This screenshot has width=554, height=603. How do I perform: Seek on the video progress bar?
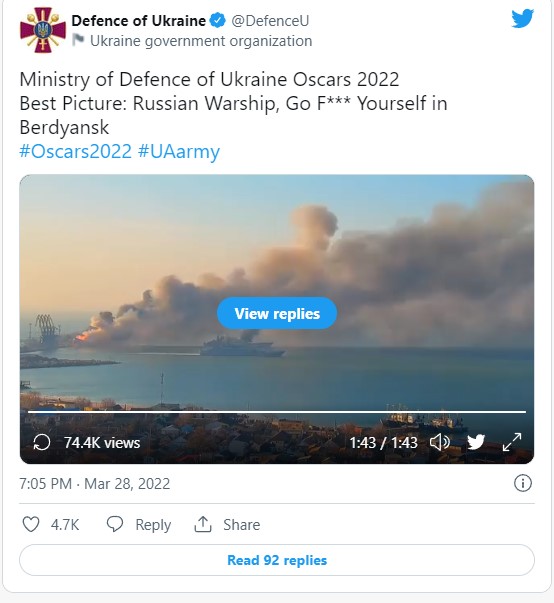277,412
